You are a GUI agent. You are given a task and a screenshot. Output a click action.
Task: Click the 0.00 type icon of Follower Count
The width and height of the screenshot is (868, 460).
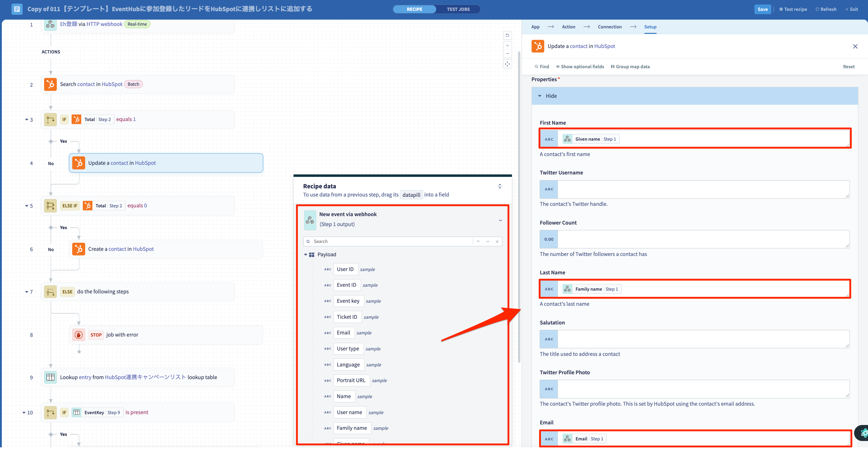549,239
